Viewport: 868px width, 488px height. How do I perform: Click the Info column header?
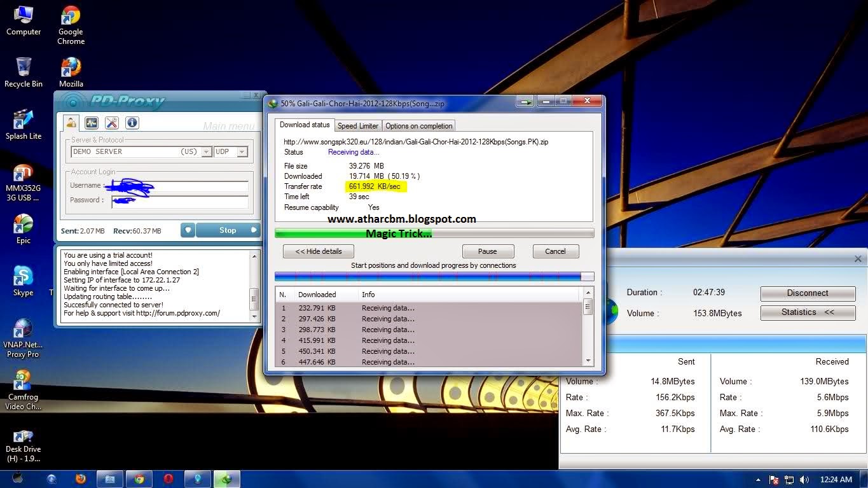[x=469, y=295]
